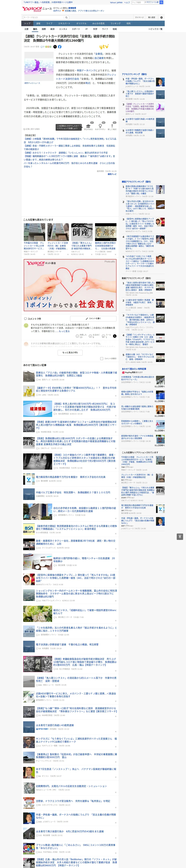Click the back-to-top arrow button

tap(180, 536)
